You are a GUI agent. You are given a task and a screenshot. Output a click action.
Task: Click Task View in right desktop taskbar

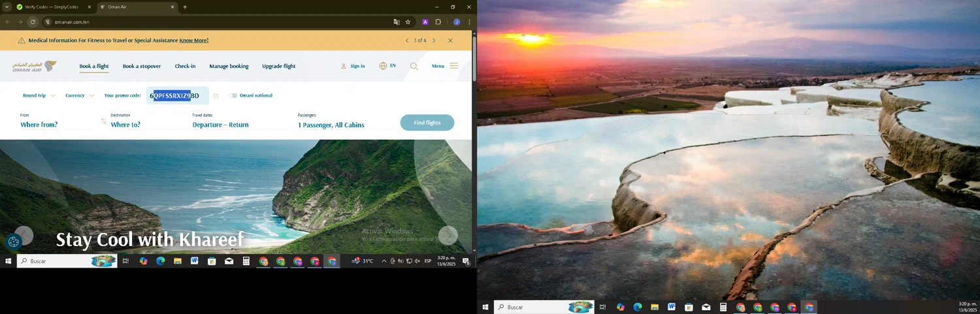click(x=603, y=307)
